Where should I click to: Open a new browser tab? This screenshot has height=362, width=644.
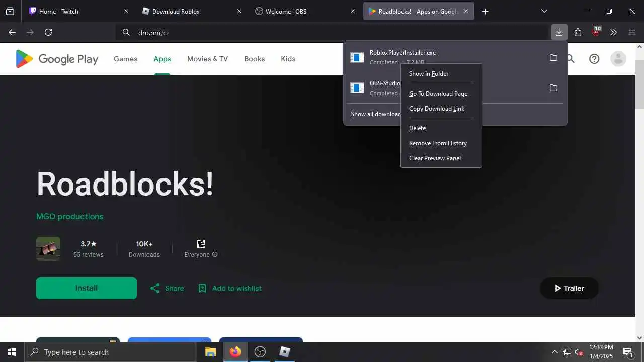(x=485, y=11)
